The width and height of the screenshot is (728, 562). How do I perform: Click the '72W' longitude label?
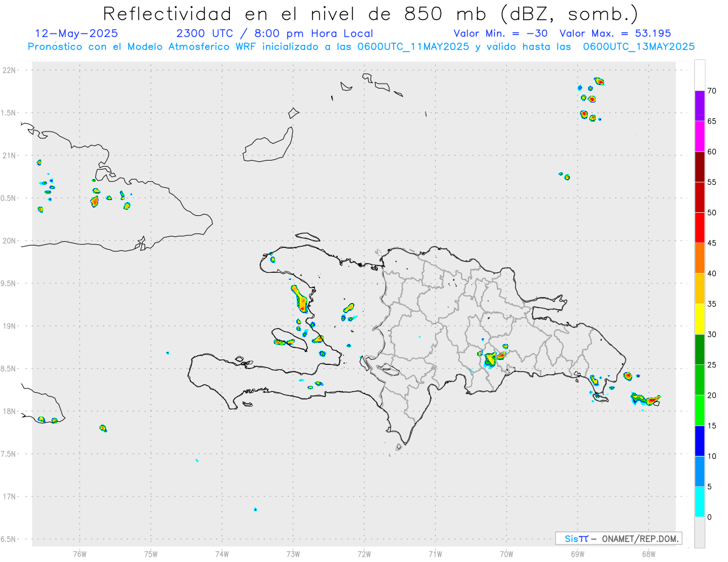pos(364,554)
